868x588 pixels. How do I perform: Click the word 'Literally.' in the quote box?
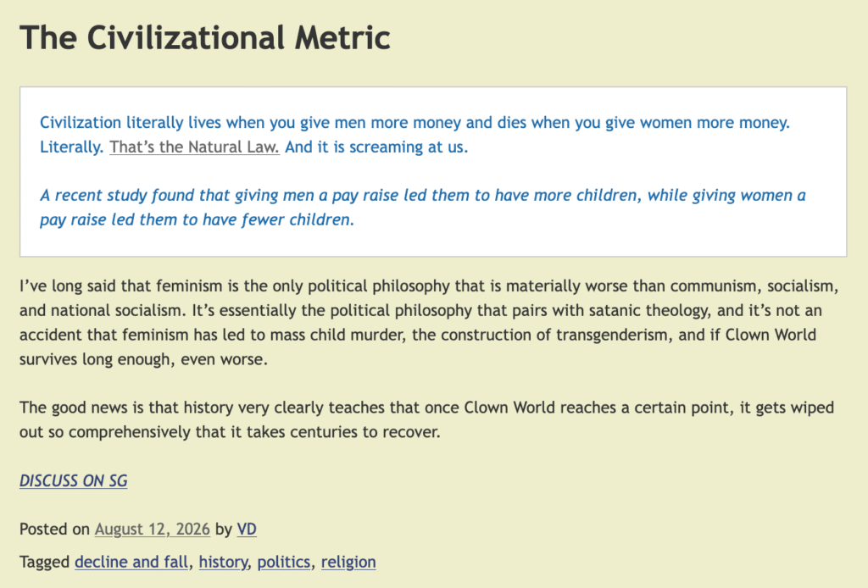71,147
